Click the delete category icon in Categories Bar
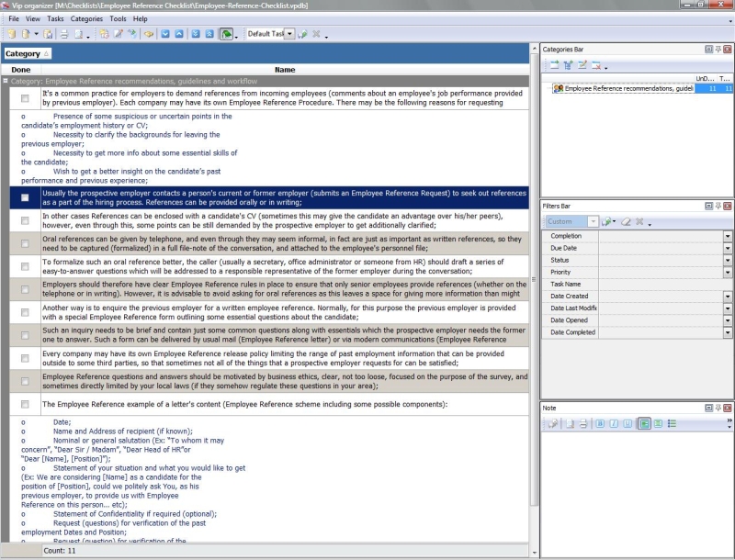Image resolution: width=735 pixels, height=560 pixels. 596,65
